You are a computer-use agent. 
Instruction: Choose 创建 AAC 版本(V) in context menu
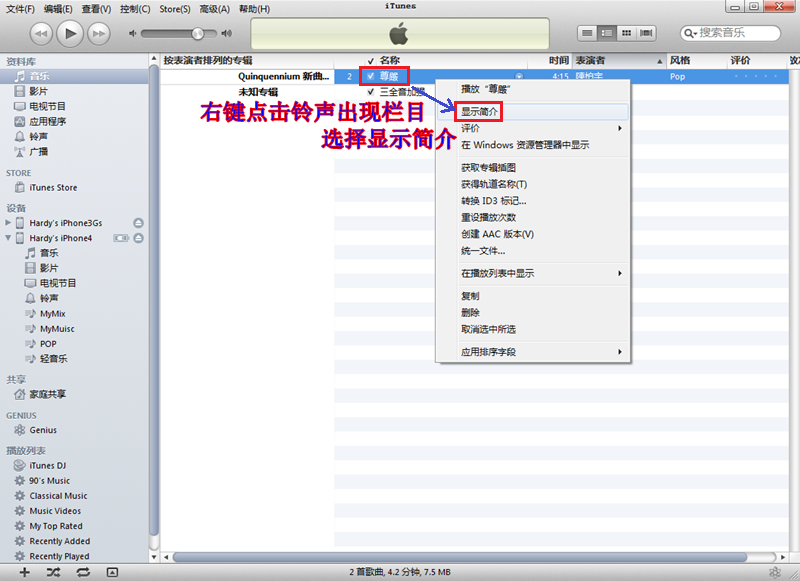533,234
